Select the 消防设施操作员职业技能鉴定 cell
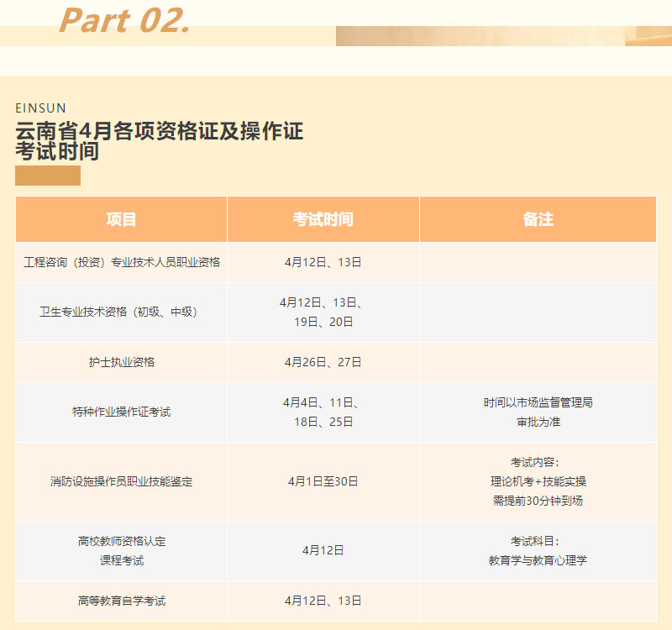 (121, 481)
